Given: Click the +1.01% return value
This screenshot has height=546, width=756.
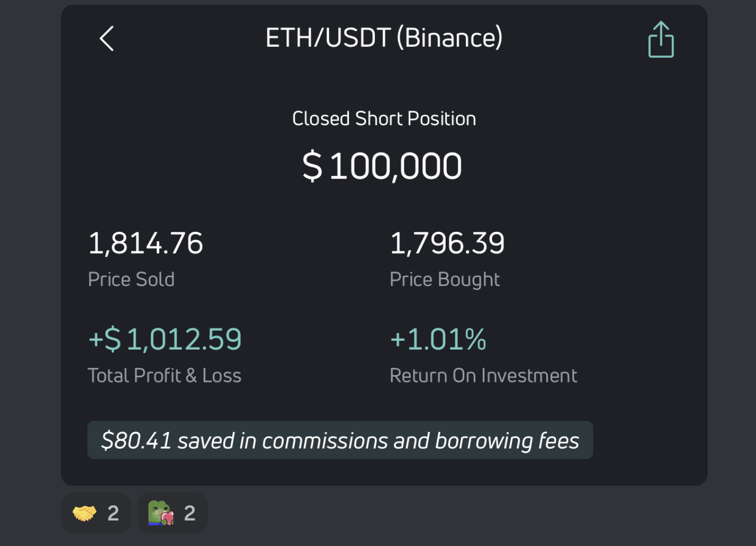Looking at the screenshot, I should point(438,339).
